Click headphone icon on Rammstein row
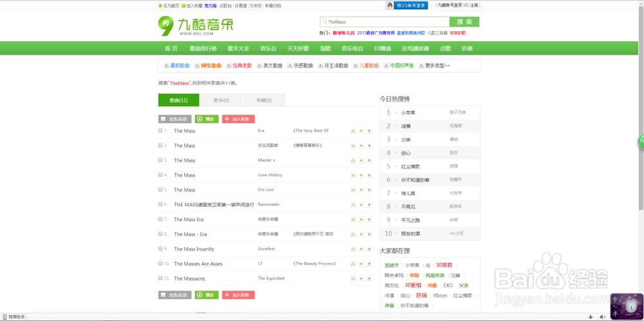 353,205
